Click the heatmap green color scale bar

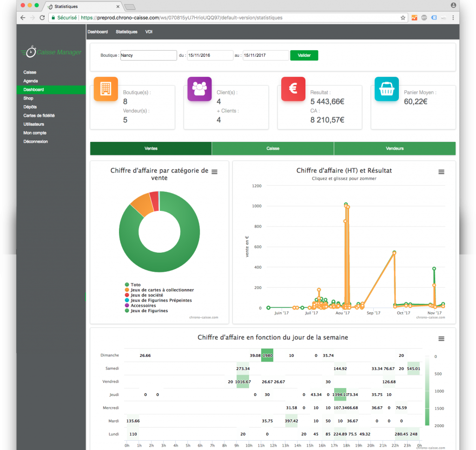[x=427, y=391]
